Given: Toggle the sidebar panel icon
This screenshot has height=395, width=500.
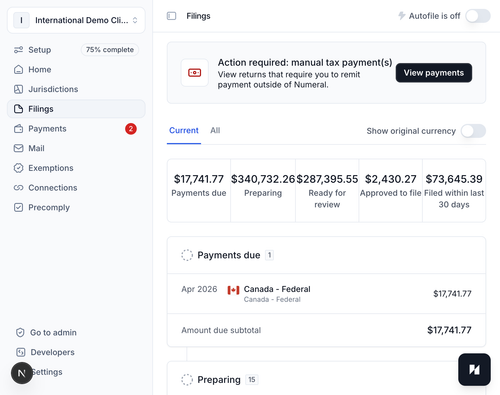Looking at the screenshot, I should click(x=171, y=16).
